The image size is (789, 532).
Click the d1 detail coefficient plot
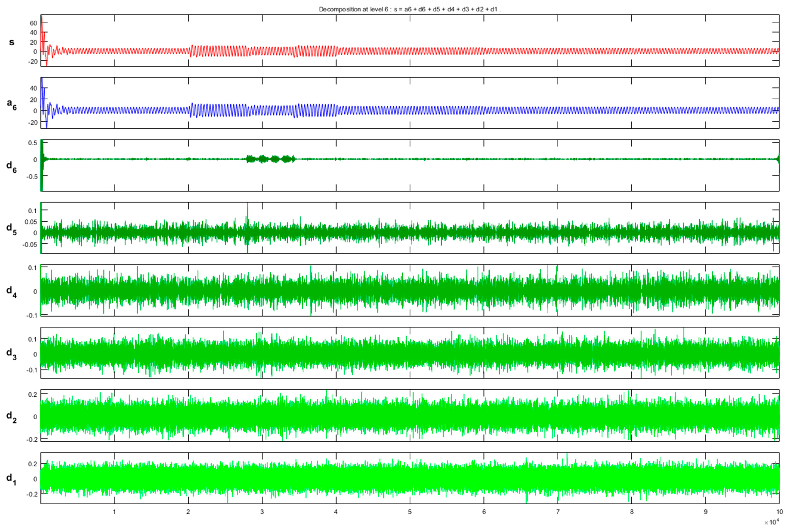410,478
